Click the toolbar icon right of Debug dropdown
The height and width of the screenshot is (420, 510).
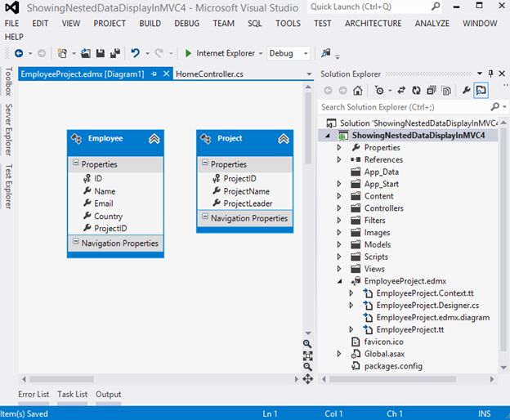click(x=325, y=52)
